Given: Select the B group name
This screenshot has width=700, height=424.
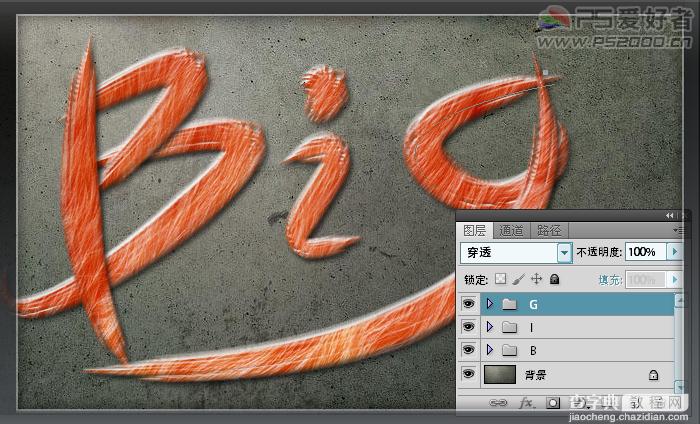Looking at the screenshot, I should click(x=533, y=351).
